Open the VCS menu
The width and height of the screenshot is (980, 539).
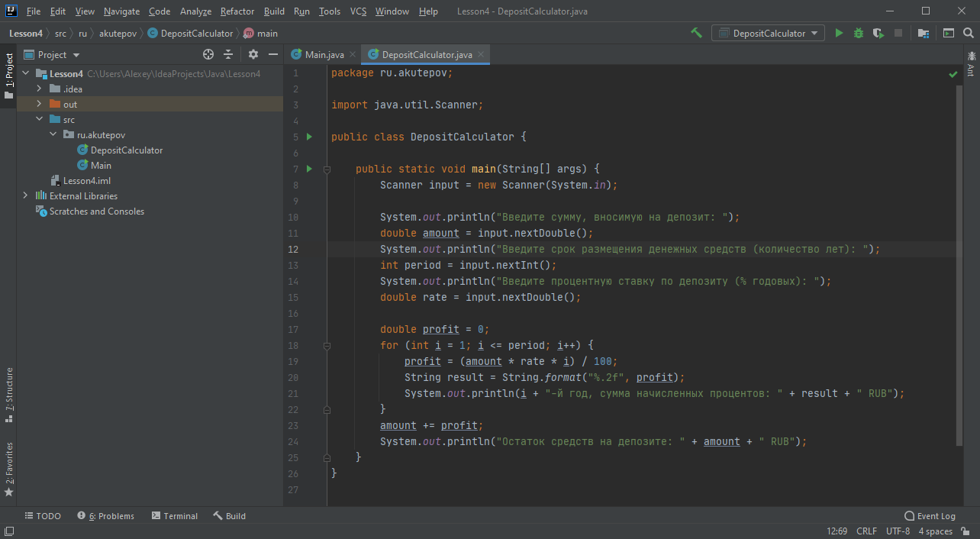click(x=359, y=11)
